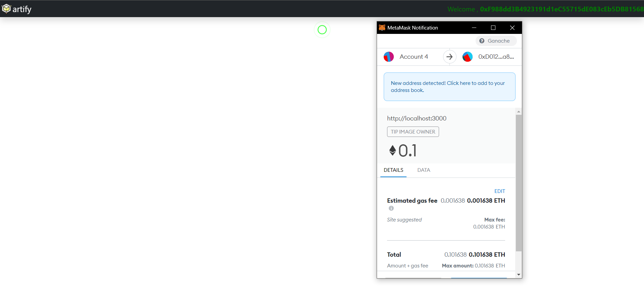Click the green loading spinner circle
Viewport: 644px width, 301px height.
[x=322, y=30]
